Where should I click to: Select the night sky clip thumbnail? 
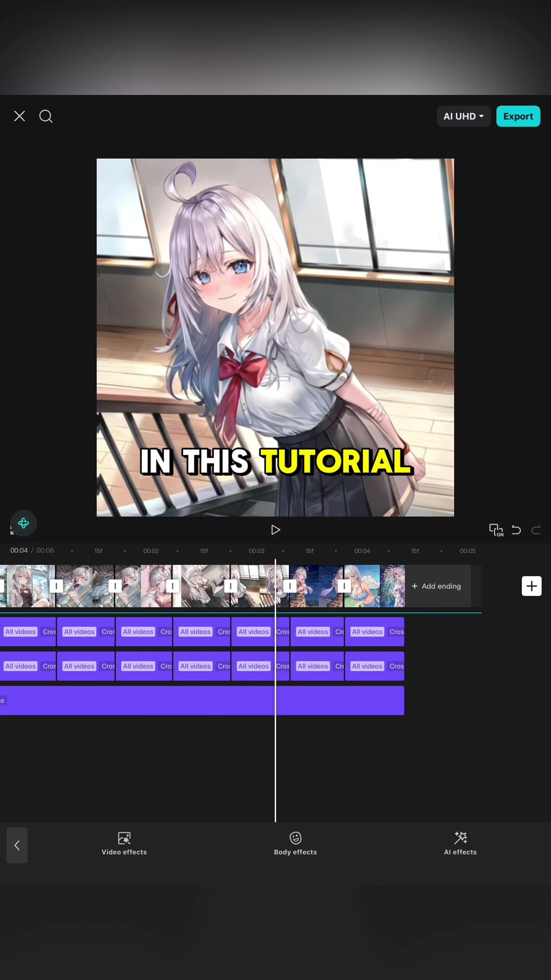click(316, 586)
